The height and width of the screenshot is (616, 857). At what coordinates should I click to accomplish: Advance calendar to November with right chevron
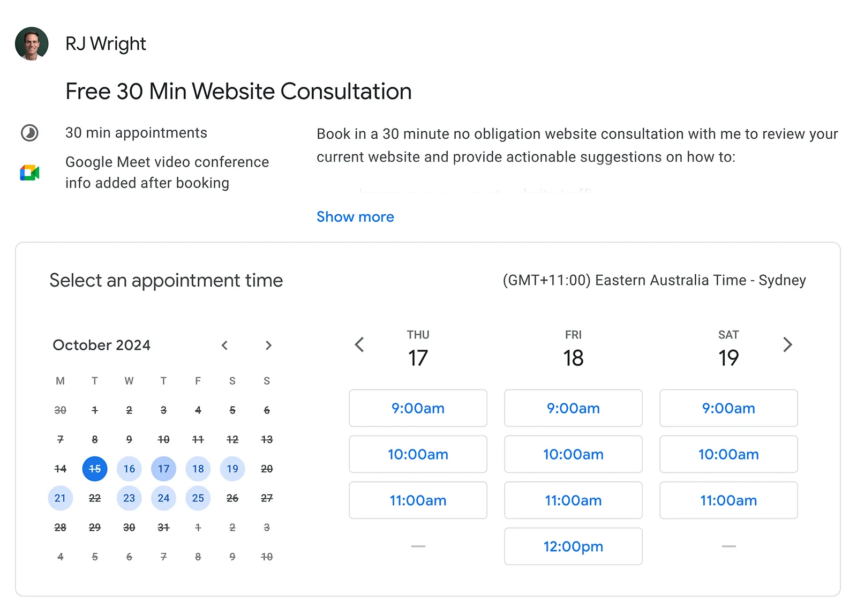[268, 345]
